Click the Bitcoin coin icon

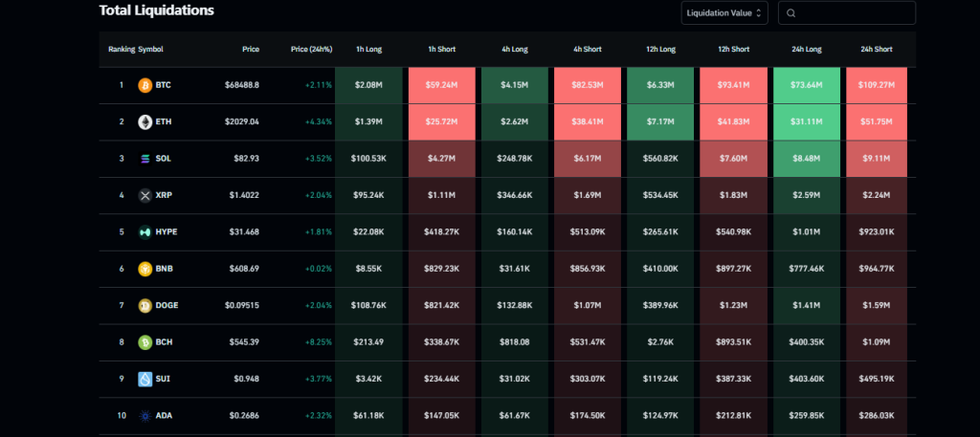145,85
